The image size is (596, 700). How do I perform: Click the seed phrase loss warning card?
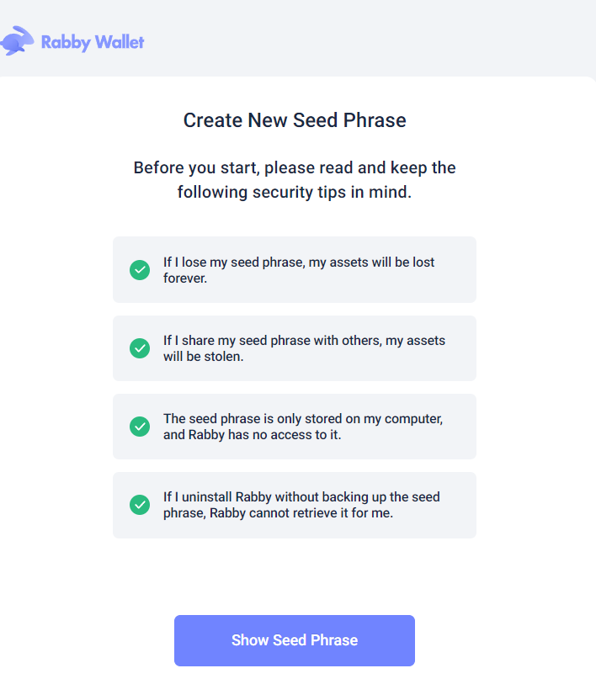tap(294, 269)
